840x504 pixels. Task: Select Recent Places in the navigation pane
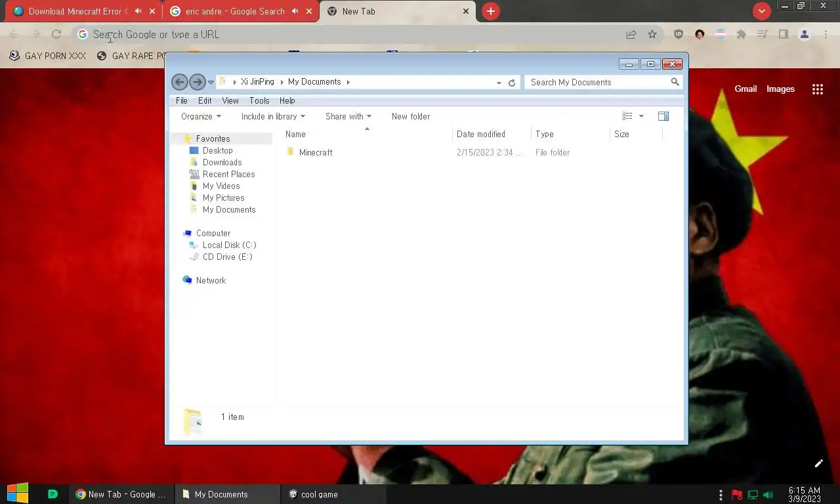[228, 174]
